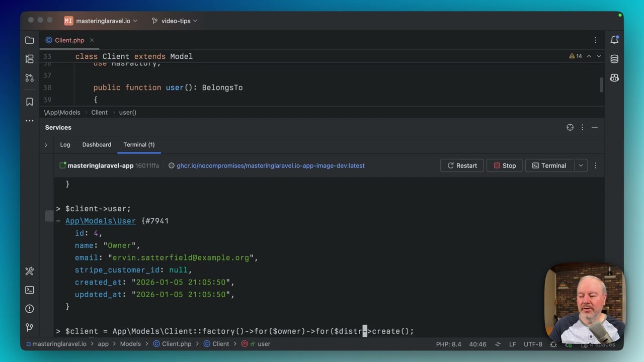The height and width of the screenshot is (362, 644).
Task: Open the Project folder tool window
Action: (30, 40)
